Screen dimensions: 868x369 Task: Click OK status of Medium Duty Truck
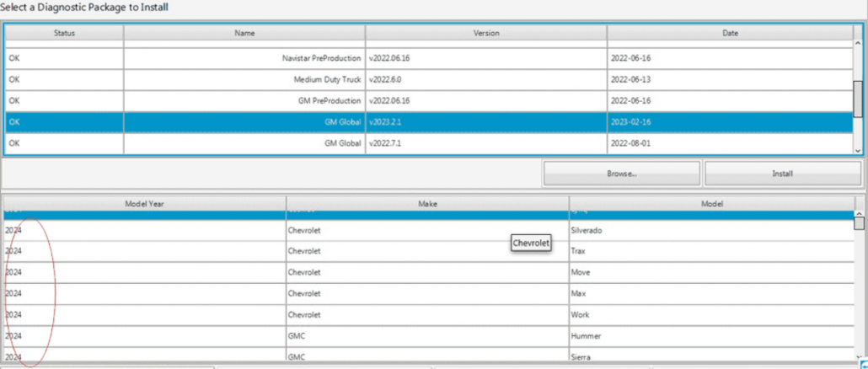tap(64, 80)
